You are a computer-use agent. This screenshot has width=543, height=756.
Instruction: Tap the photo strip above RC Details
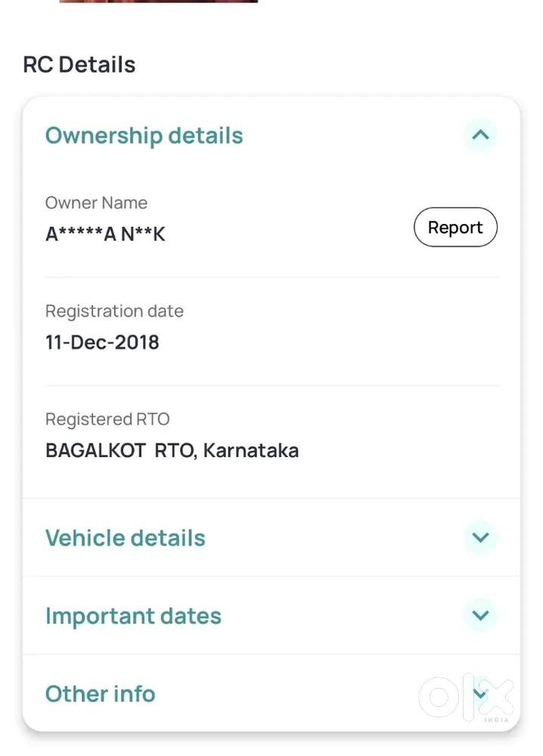click(x=158, y=2)
